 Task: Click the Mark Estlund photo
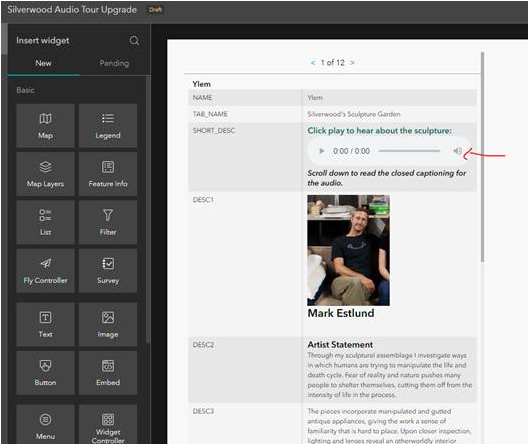point(349,250)
